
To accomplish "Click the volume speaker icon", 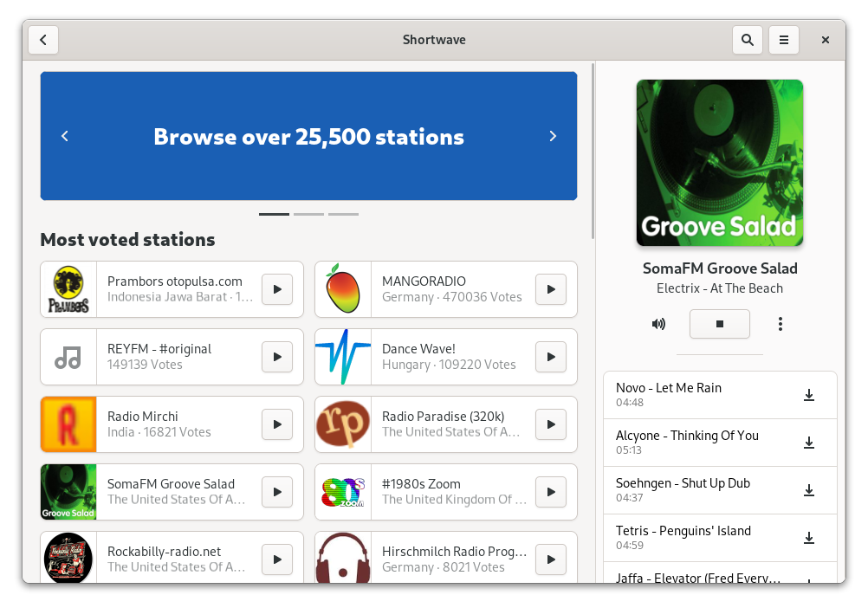I will click(x=658, y=324).
